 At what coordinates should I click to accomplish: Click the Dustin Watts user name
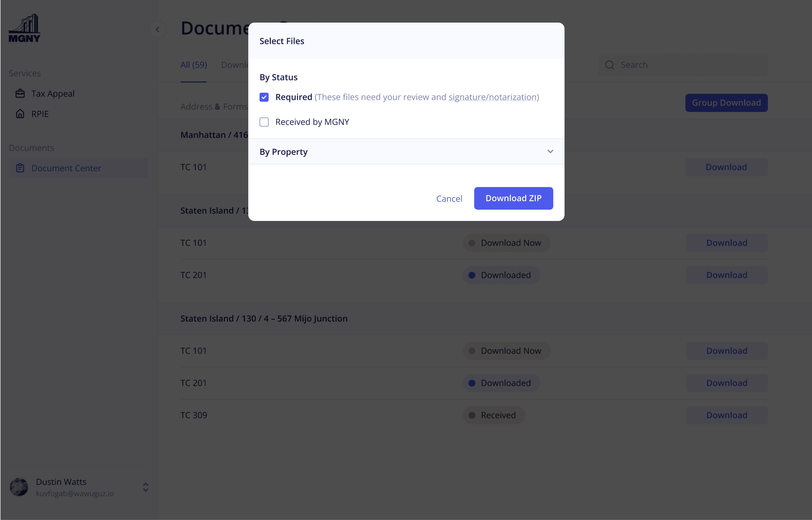pyautogui.click(x=61, y=482)
